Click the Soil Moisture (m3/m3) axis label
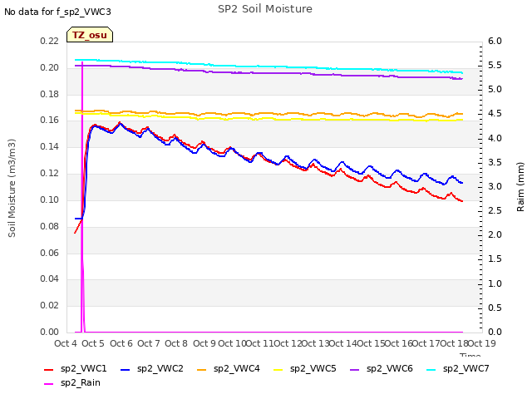This screenshot has width=532, height=399. click(12, 188)
